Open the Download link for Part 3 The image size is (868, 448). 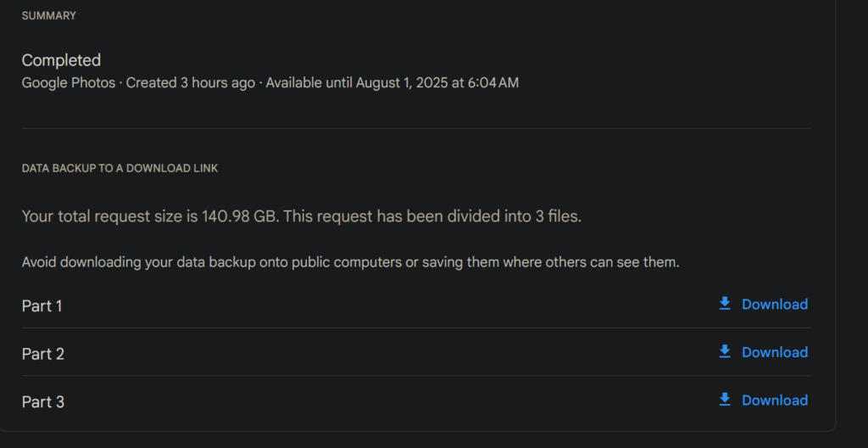click(x=775, y=400)
